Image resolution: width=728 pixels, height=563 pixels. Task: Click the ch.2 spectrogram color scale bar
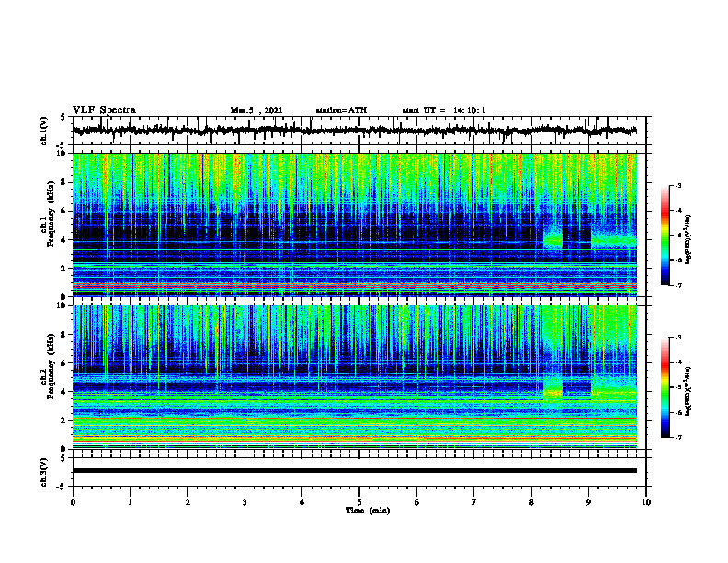(x=665, y=387)
